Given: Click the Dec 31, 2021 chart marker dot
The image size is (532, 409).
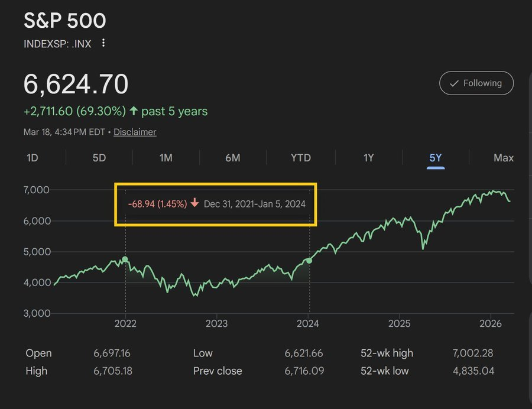Looking at the screenshot, I should pyautogui.click(x=125, y=259).
